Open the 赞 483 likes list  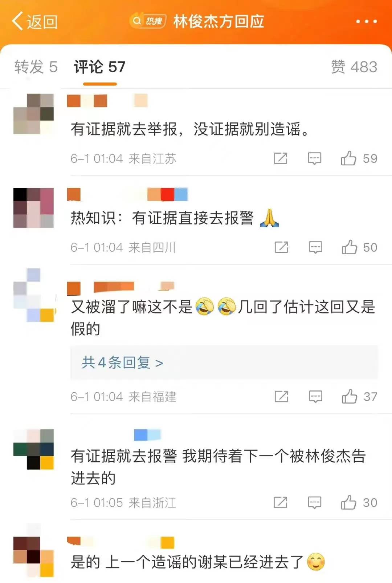click(x=354, y=67)
